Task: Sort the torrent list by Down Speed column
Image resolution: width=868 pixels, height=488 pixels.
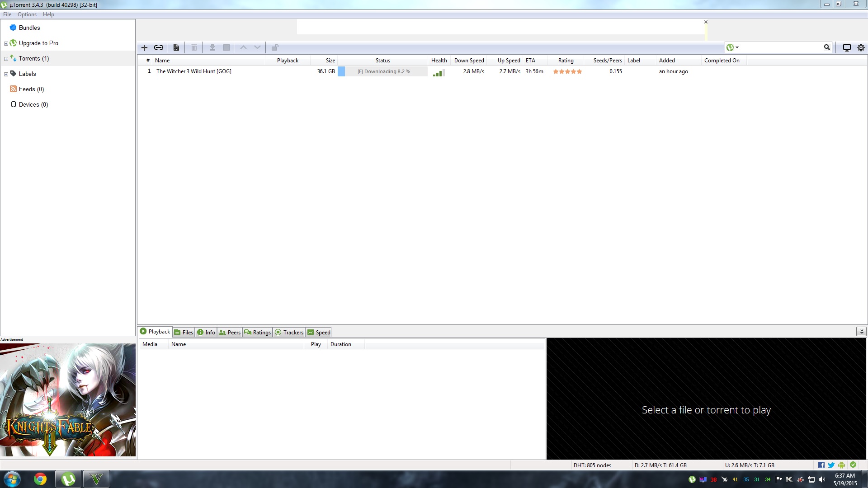Action: click(469, 61)
